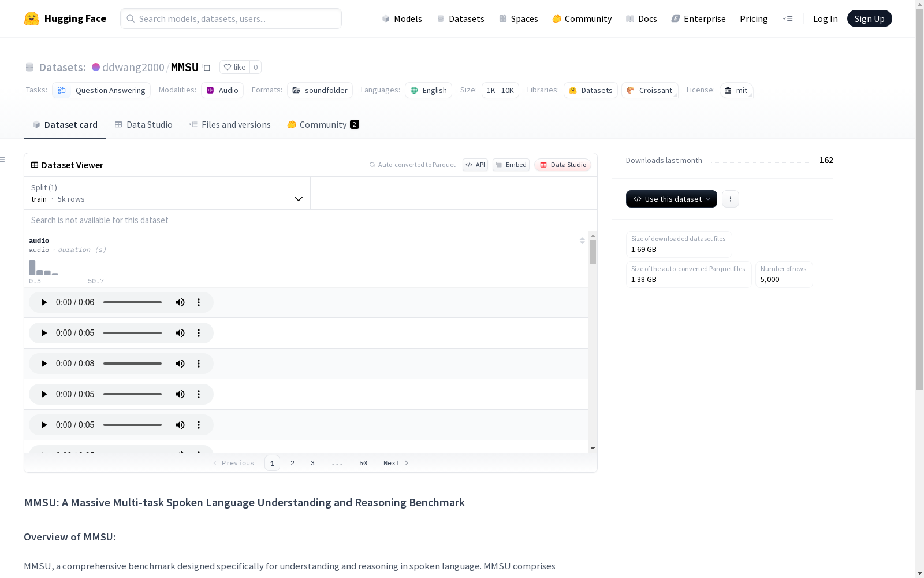Screen dimensions: 924x578
Task: Like the MMSU dataset
Action: point(234,67)
